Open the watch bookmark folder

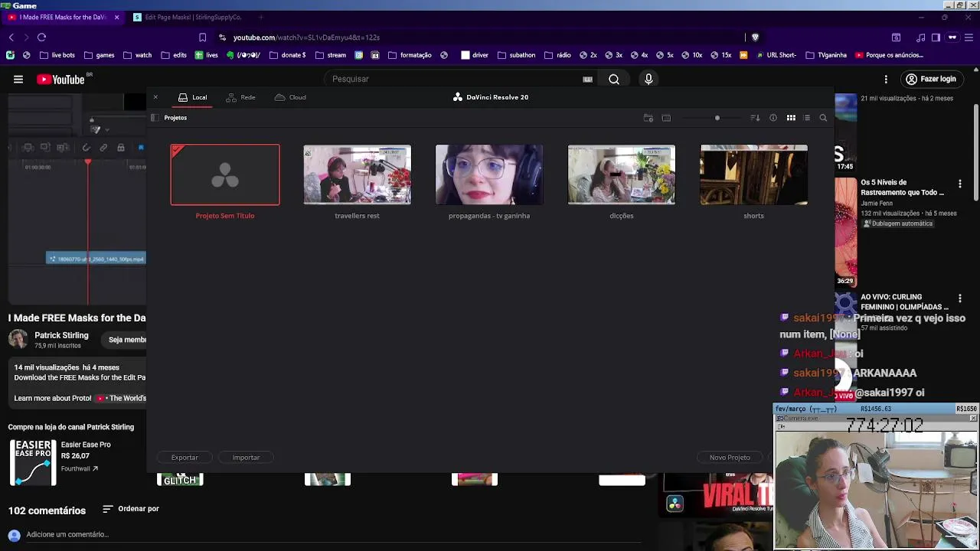(137, 55)
